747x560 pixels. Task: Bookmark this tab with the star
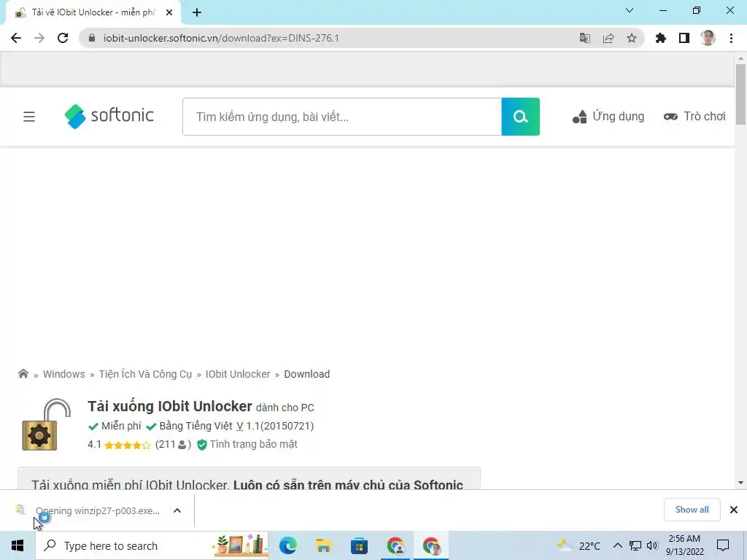click(x=632, y=38)
